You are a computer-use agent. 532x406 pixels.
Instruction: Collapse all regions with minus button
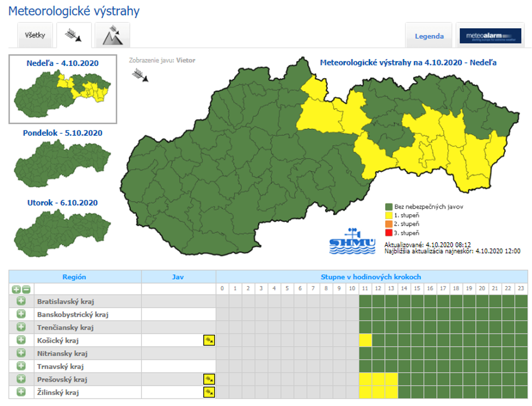[x=26, y=289]
